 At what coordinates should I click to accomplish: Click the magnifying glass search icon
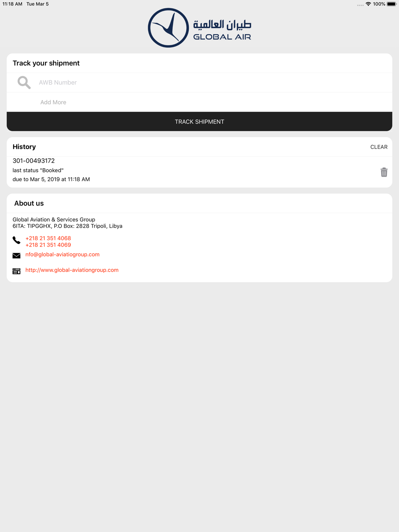(x=24, y=83)
